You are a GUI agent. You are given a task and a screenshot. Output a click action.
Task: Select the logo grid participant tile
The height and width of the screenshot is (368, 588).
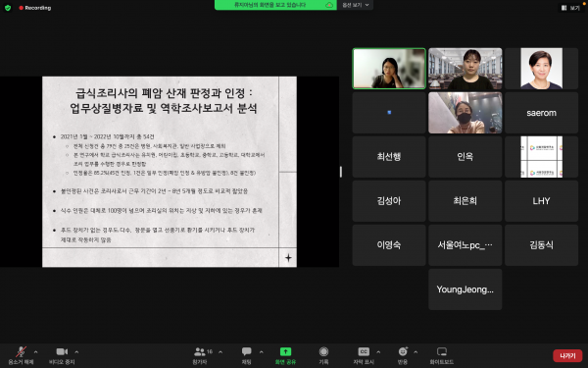541,157
